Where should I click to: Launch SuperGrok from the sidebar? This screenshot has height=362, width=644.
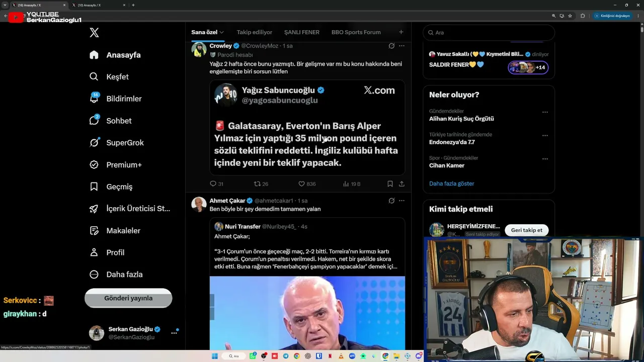[x=117, y=143]
